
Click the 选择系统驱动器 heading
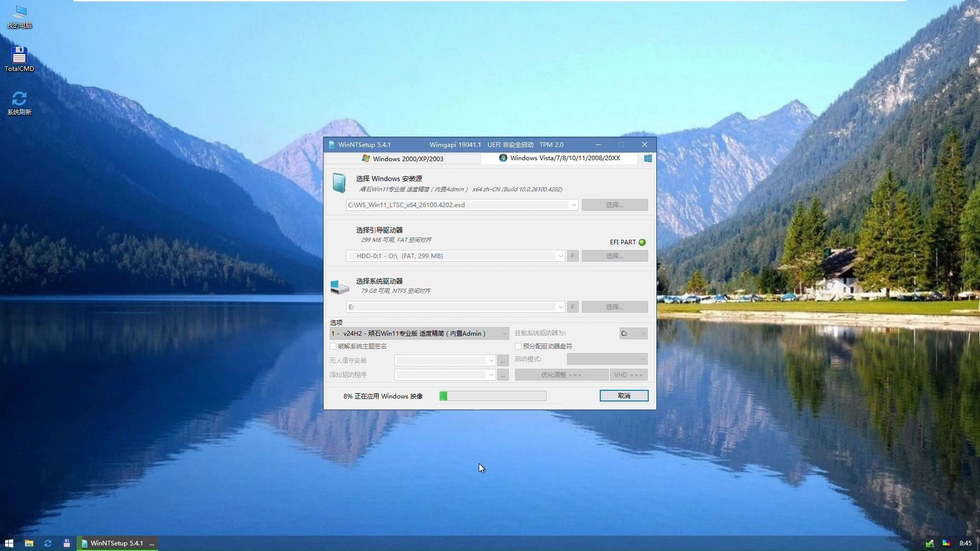coord(379,281)
